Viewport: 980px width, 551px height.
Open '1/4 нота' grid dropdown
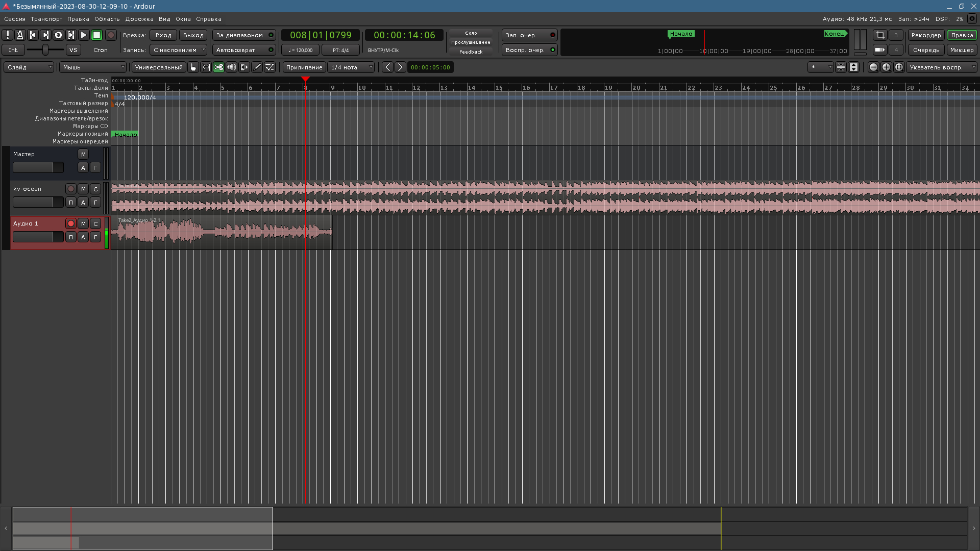point(351,67)
